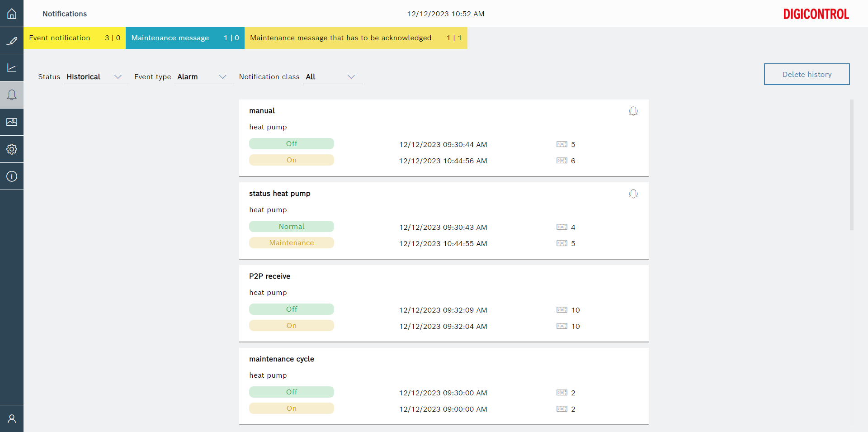Viewport: 868px width, 432px height.
Task: Click the Delete history button
Action: [x=807, y=74]
